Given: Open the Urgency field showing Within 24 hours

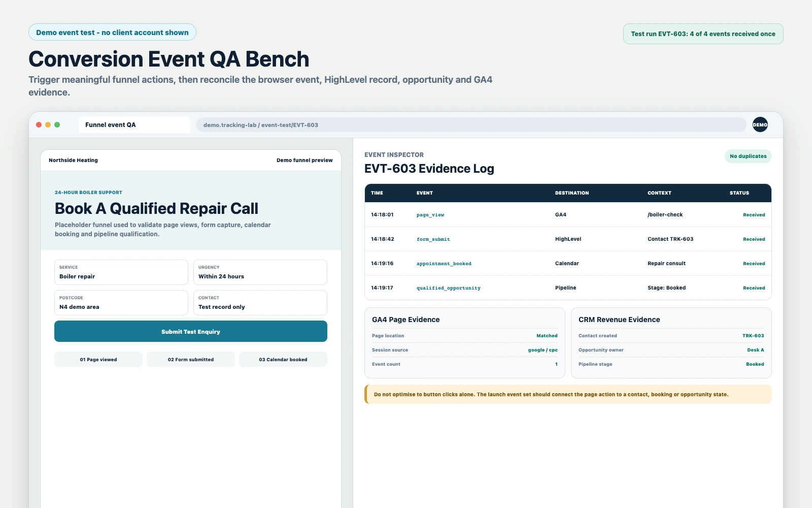Looking at the screenshot, I should [260, 272].
